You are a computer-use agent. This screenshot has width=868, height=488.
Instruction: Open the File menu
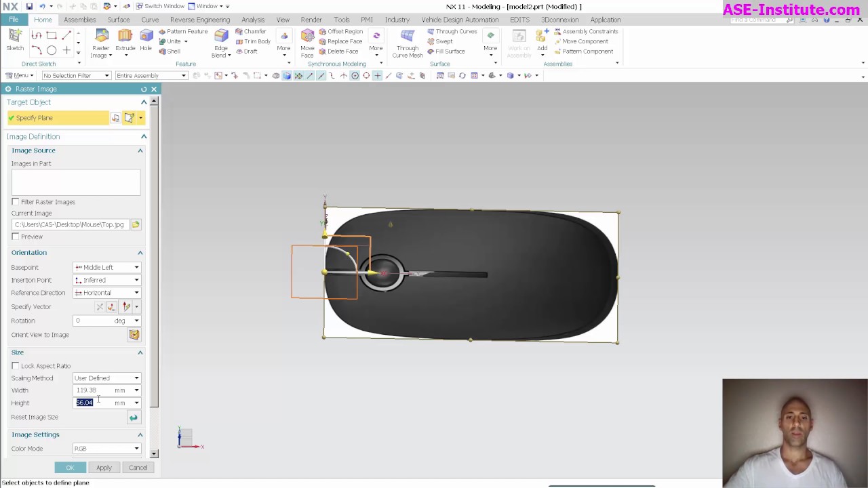tap(14, 20)
